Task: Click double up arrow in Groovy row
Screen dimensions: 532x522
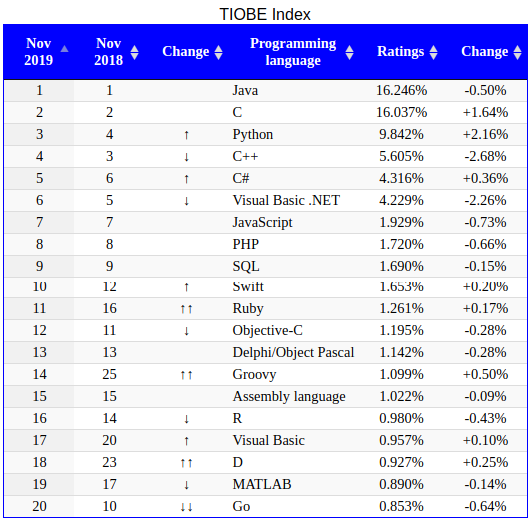Action: click(186, 375)
